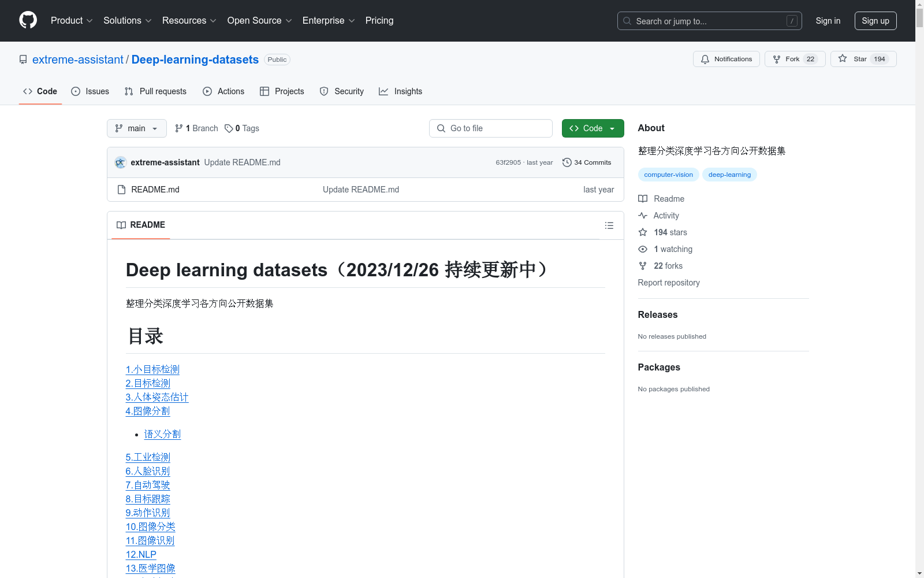The height and width of the screenshot is (578, 924).
Task: Open the README.md file
Action: (155, 190)
